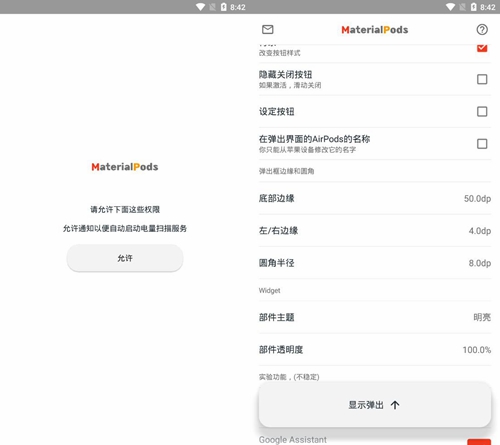This screenshot has height=445, width=500.
Task: Tap the 改变按钮样式 subtitle
Action: pyautogui.click(x=280, y=53)
